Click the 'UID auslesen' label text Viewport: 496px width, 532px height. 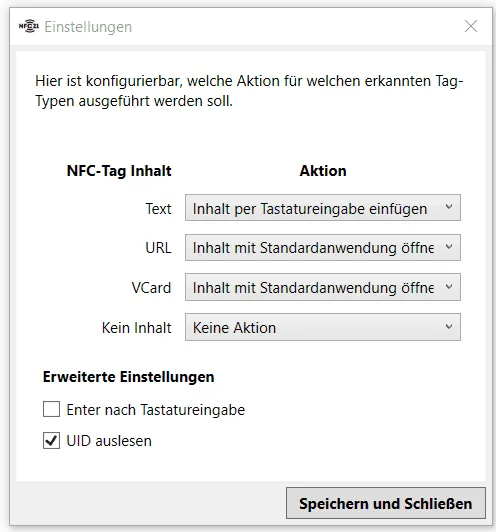(x=109, y=441)
